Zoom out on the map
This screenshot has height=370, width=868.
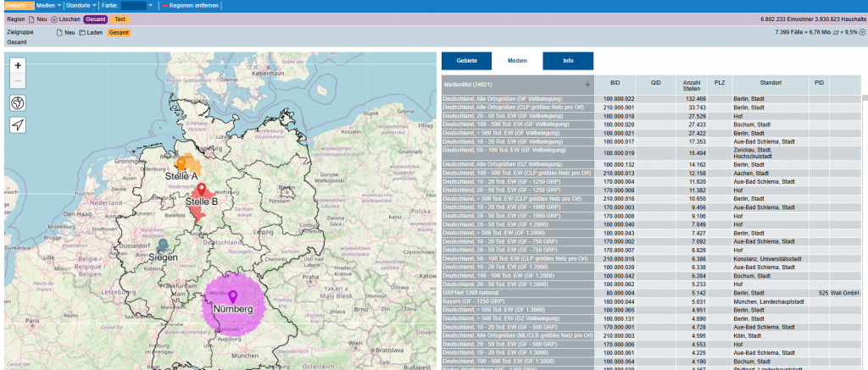[19, 80]
